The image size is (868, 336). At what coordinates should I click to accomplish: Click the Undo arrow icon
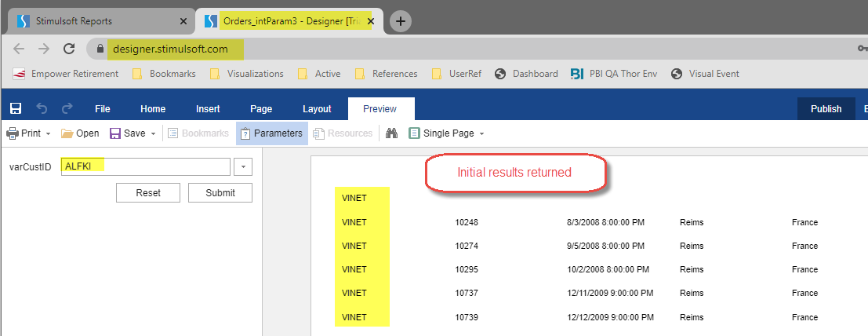(42, 109)
